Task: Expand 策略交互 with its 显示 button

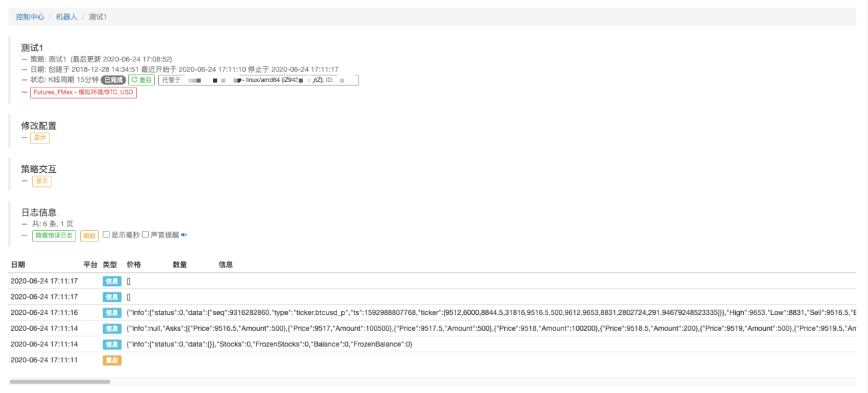Action: point(42,181)
